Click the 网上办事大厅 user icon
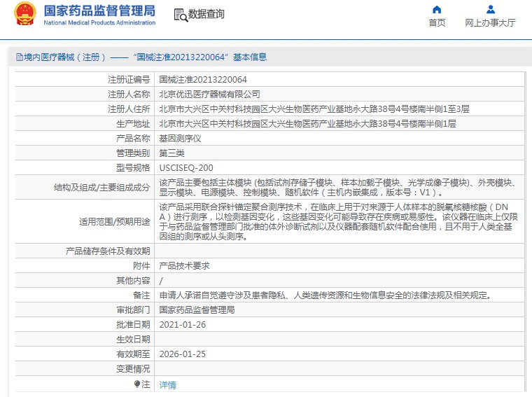The height and width of the screenshot is (397, 532). pos(490,10)
